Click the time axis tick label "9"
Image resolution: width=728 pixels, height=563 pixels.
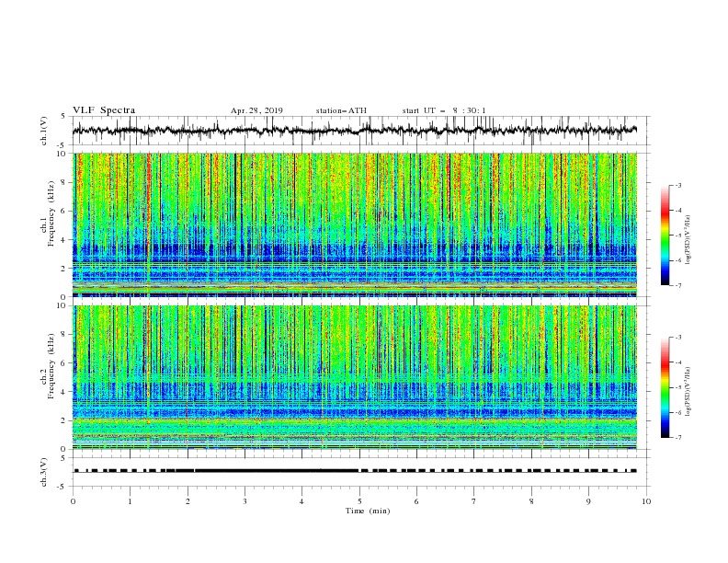[588, 501]
